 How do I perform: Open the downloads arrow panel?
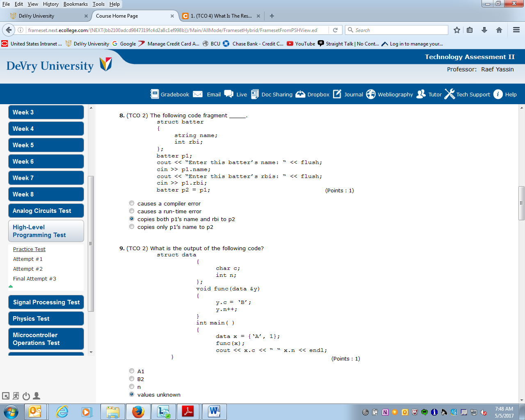tap(484, 30)
